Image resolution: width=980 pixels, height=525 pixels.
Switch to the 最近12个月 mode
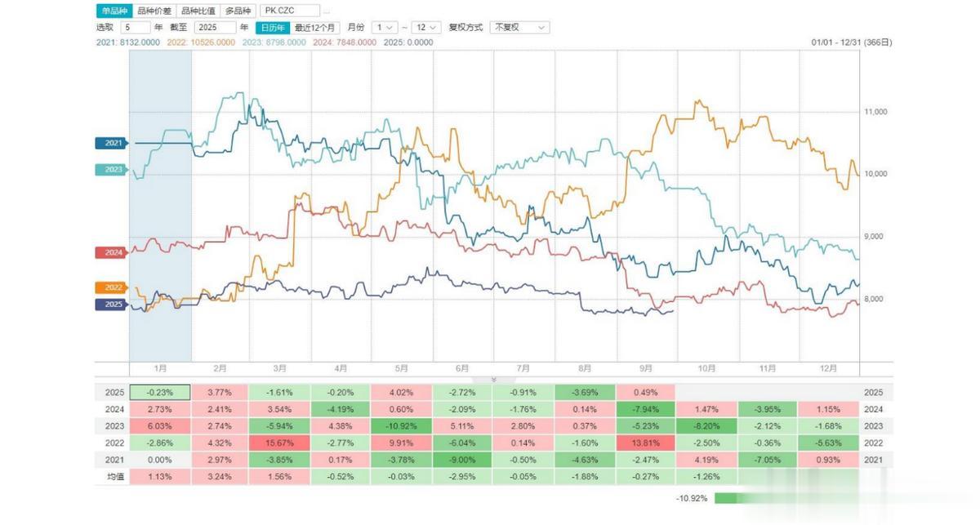pos(314,27)
